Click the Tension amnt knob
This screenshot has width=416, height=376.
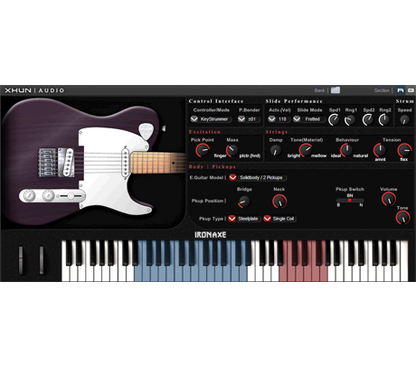[x=379, y=150]
